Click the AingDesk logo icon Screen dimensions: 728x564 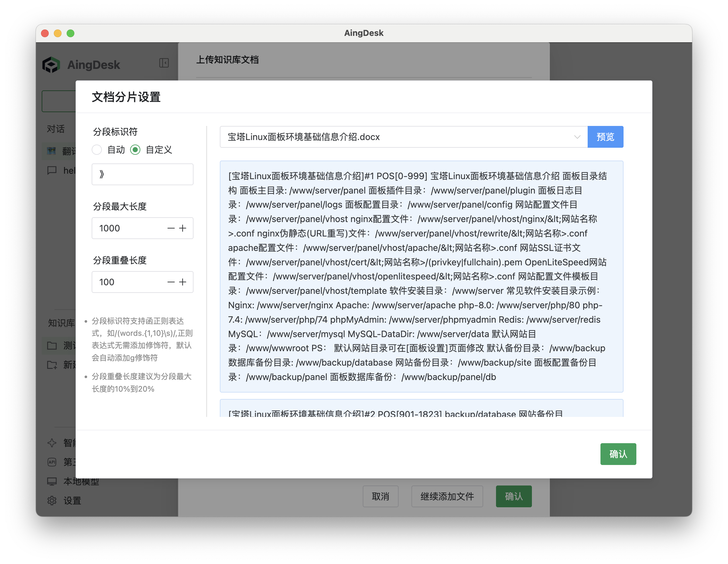tap(52, 64)
